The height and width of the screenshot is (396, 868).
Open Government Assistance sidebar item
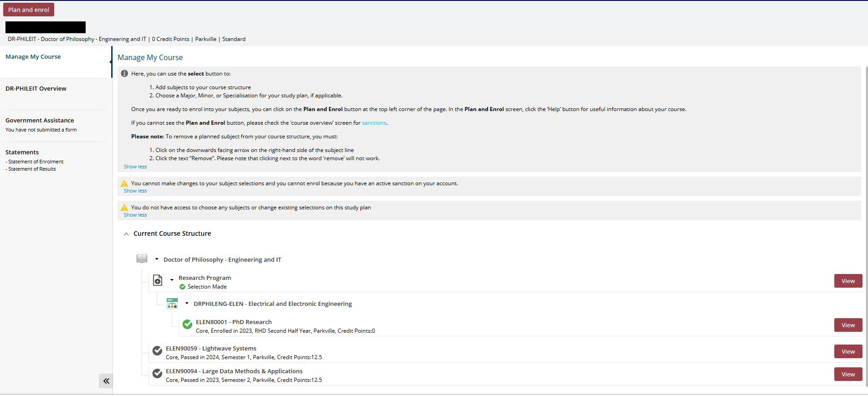(x=40, y=120)
